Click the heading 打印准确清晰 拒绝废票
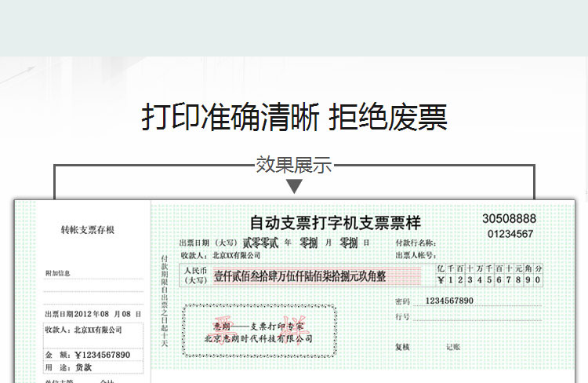 pyautogui.click(x=294, y=118)
